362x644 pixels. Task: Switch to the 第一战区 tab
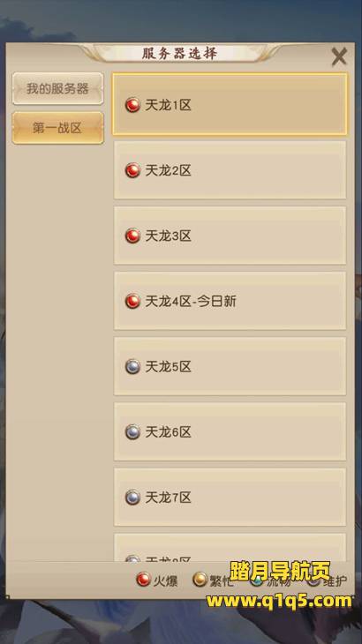57,128
